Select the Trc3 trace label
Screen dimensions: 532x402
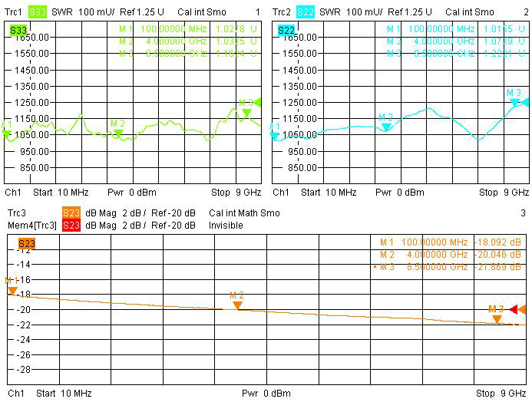click(x=15, y=213)
